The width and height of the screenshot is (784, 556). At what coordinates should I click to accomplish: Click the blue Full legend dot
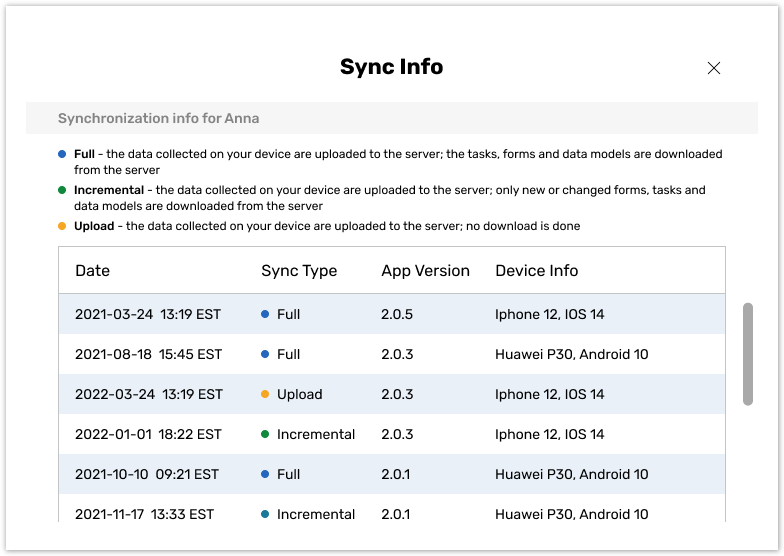coord(62,154)
